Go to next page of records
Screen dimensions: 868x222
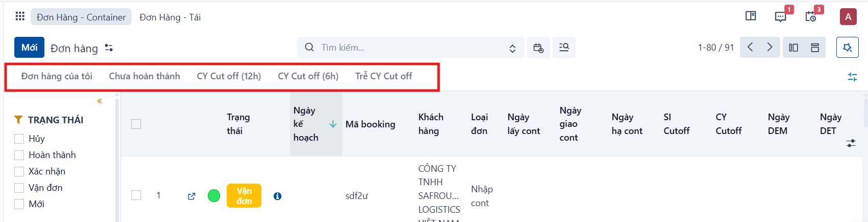click(x=770, y=48)
